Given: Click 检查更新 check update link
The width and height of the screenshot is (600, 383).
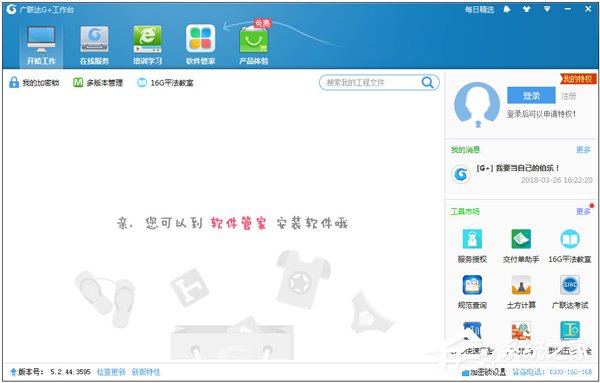Looking at the screenshot, I should (x=111, y=372).
